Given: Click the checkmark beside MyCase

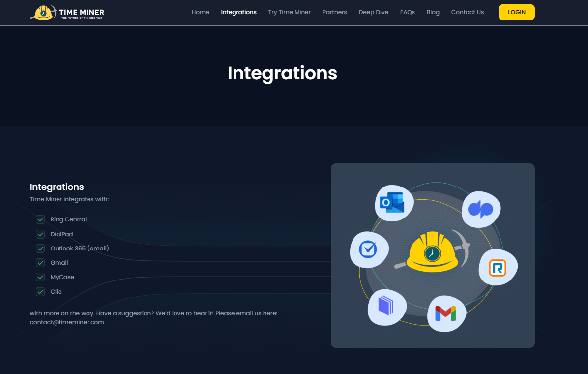Looking at the screenshot, I should [x=40, y=277].
